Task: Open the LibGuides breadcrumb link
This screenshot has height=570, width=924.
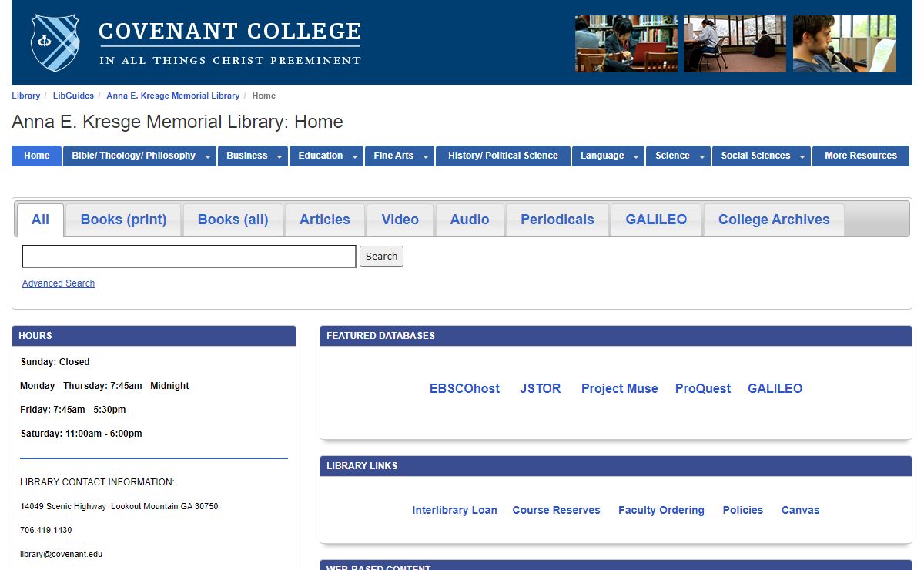Action: (73, 96)
